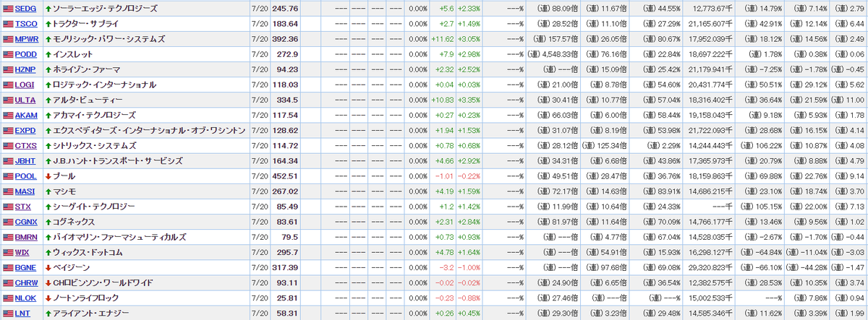This screenshot has height=320, width=868.
Task: Click the percentage change +3.35%
Action: 468,100
